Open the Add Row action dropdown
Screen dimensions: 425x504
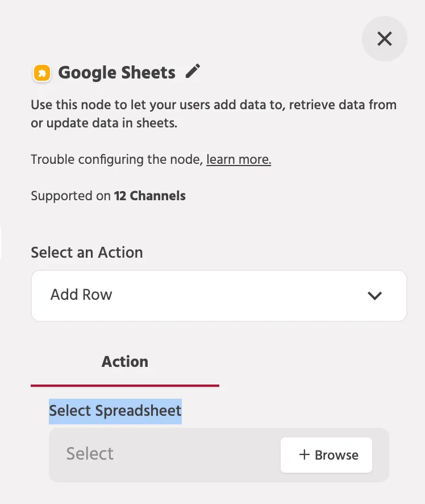click(x=219, y=295)
